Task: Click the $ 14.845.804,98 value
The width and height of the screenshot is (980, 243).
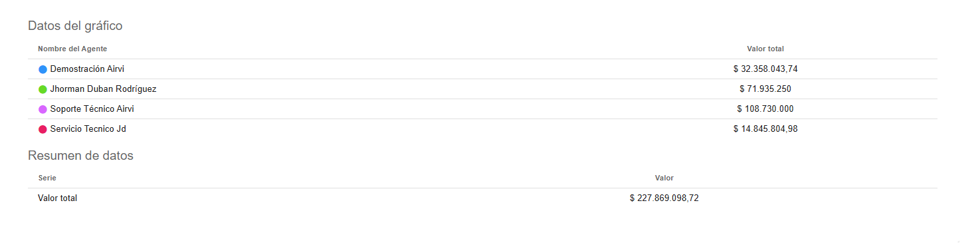Action: coord(765,129)
